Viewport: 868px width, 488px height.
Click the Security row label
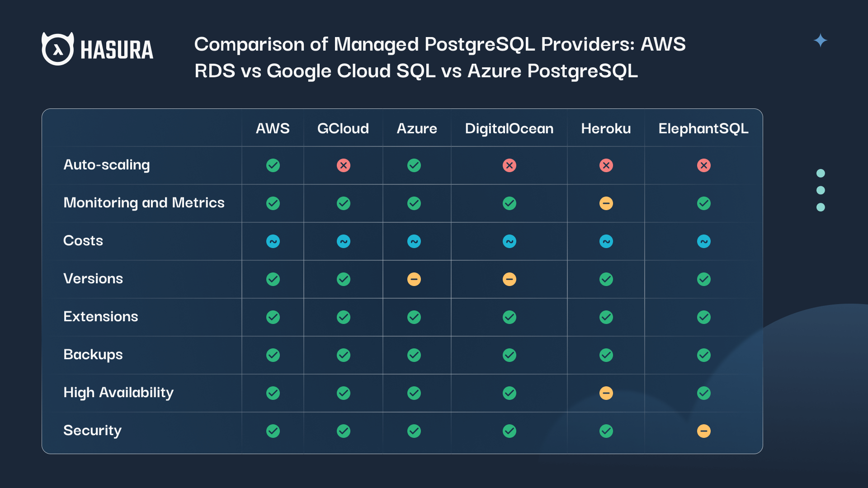(92, 431)
